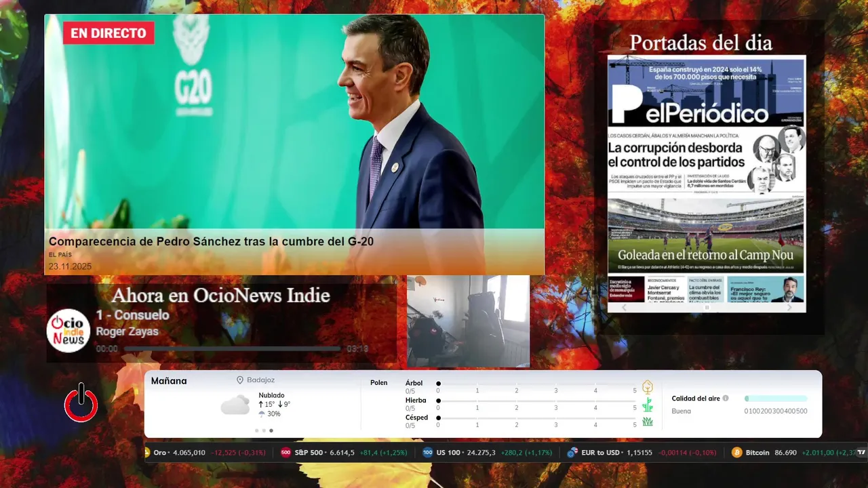Screen dimensions: 868x488
Task: Click the Hierba pollen plant icon
Action: tap(648, 405)
